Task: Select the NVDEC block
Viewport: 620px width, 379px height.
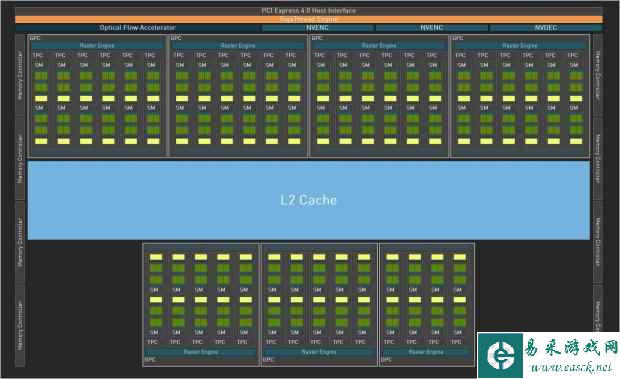Action: click(546, 28)
